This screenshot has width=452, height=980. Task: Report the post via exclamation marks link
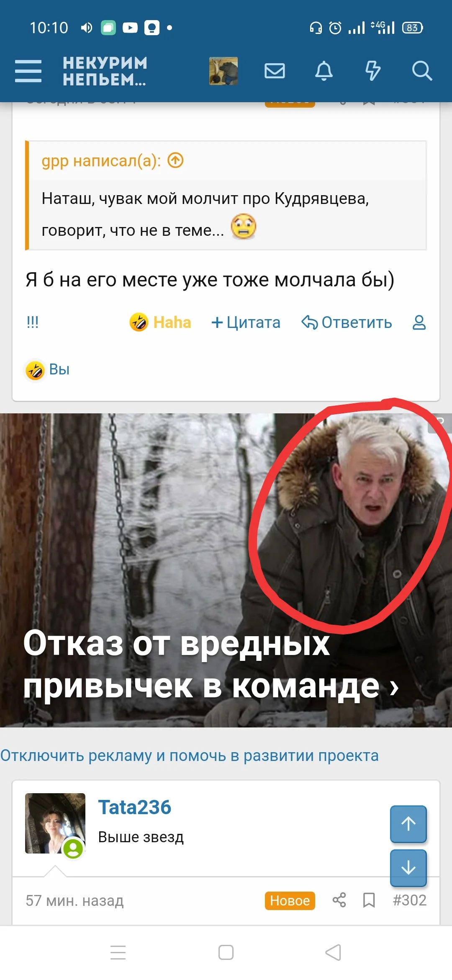click(33, 322)
